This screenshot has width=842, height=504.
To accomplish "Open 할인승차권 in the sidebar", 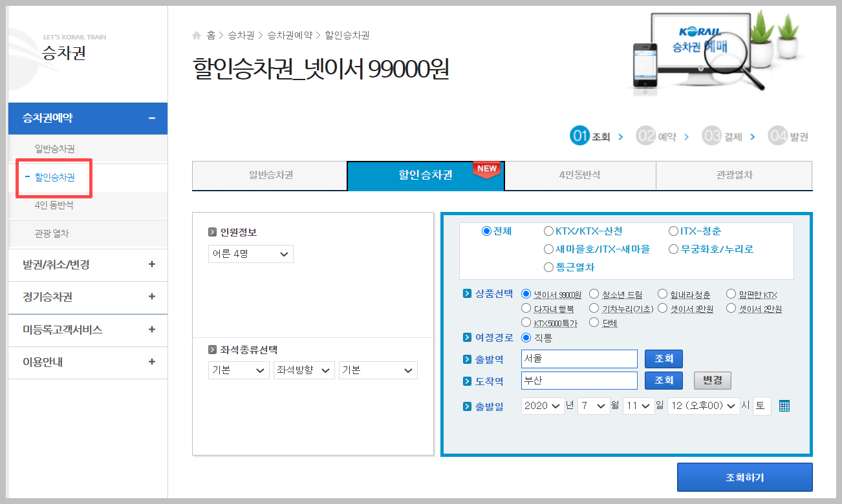I will 55,177.
